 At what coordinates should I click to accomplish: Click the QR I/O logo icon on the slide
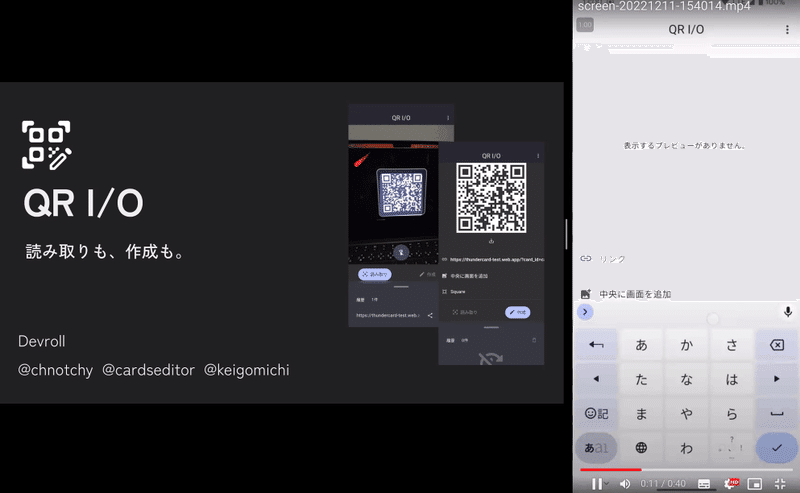[46, 145]
